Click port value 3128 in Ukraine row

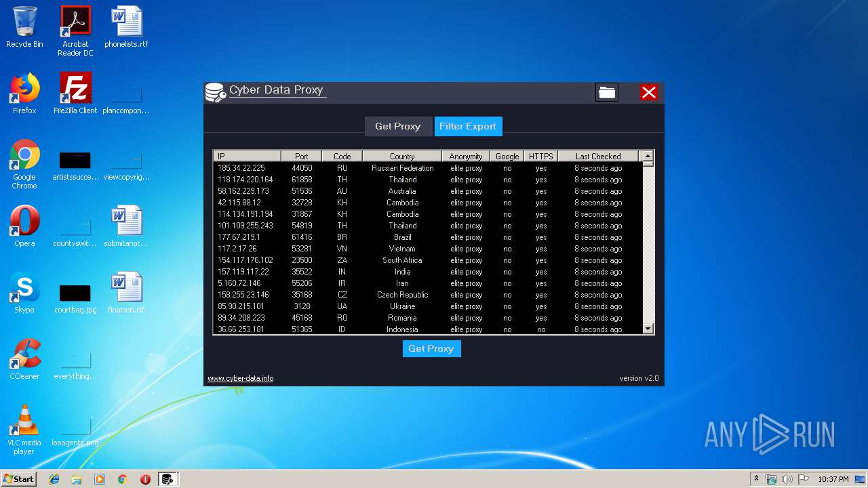[302, 306]
